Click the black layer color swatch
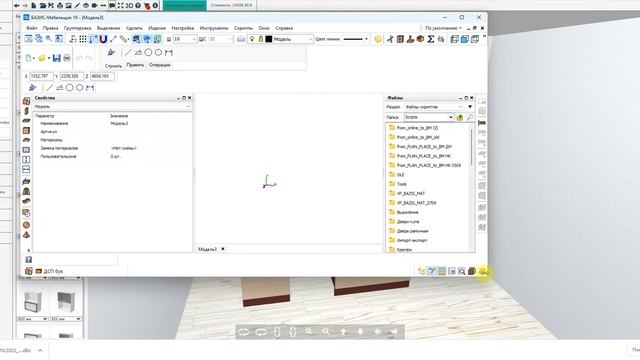The height and width of the screenshot is (360, 640). pyautogui.click(x=269, y=39)
